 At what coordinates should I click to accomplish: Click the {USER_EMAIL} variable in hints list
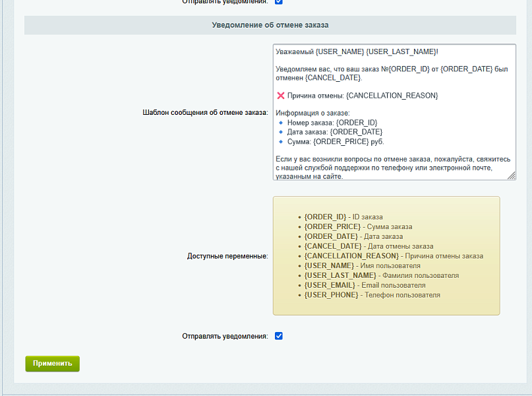[330, 285]
